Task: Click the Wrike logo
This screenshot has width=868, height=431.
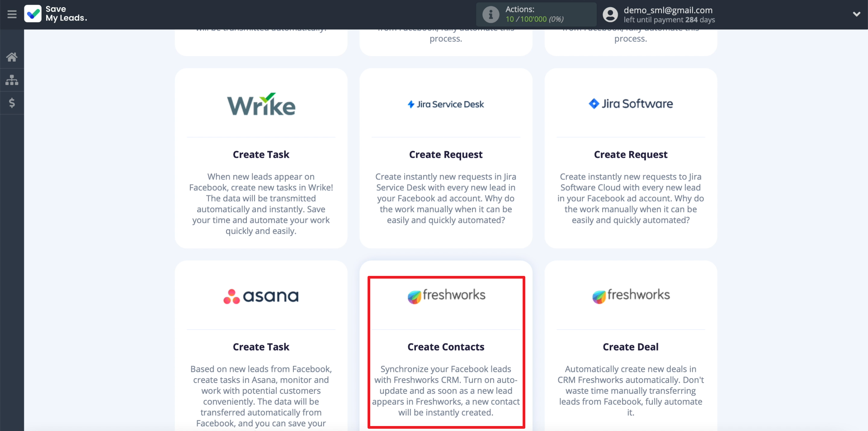Action: [x=261, y=104]
